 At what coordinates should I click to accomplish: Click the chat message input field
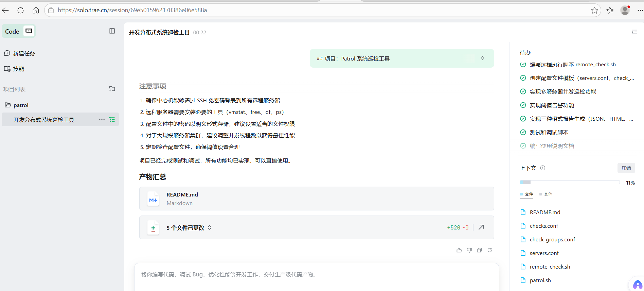click(316, 274)
